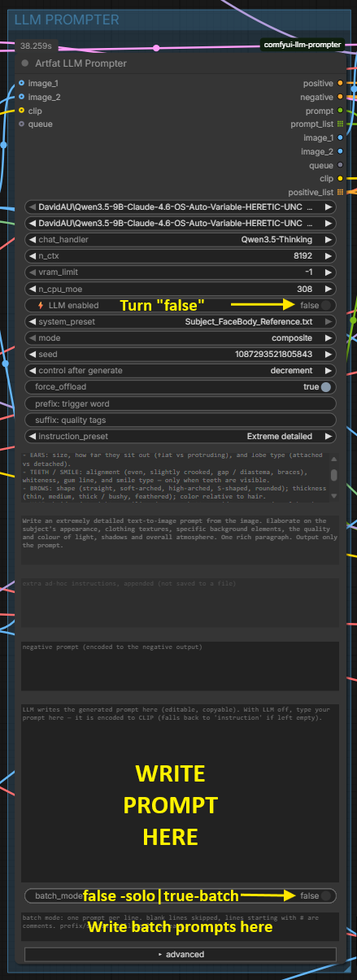Click the negative output socket
Image resolution: width=357 pixels, height=980 pixels.
point(340,97)
